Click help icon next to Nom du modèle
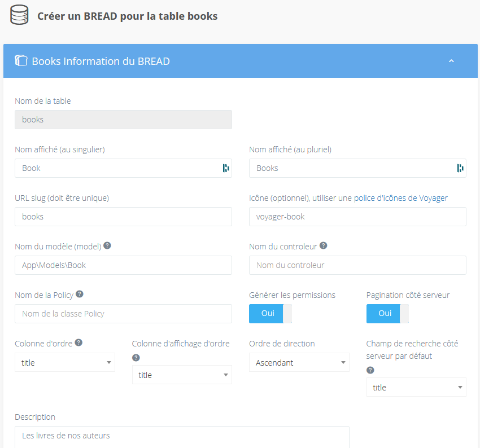This screenshot has height=448, width=480. click(107, 246)
